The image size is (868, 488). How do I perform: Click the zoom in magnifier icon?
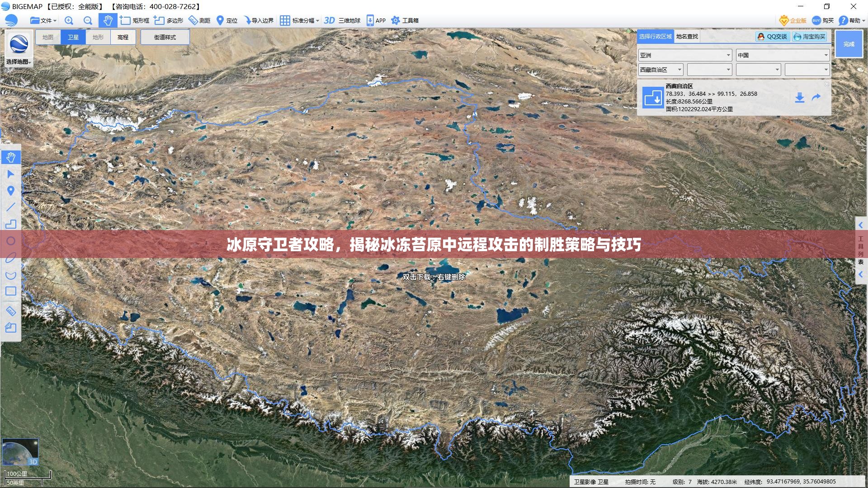[x=69, y=20]
